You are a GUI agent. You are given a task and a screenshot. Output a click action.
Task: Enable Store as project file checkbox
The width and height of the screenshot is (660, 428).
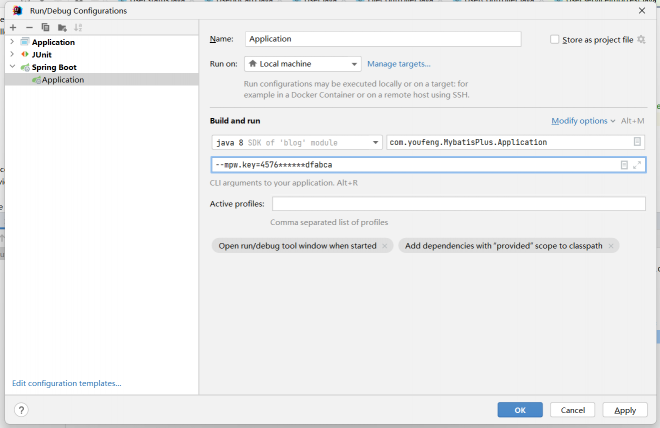point(555,40)
